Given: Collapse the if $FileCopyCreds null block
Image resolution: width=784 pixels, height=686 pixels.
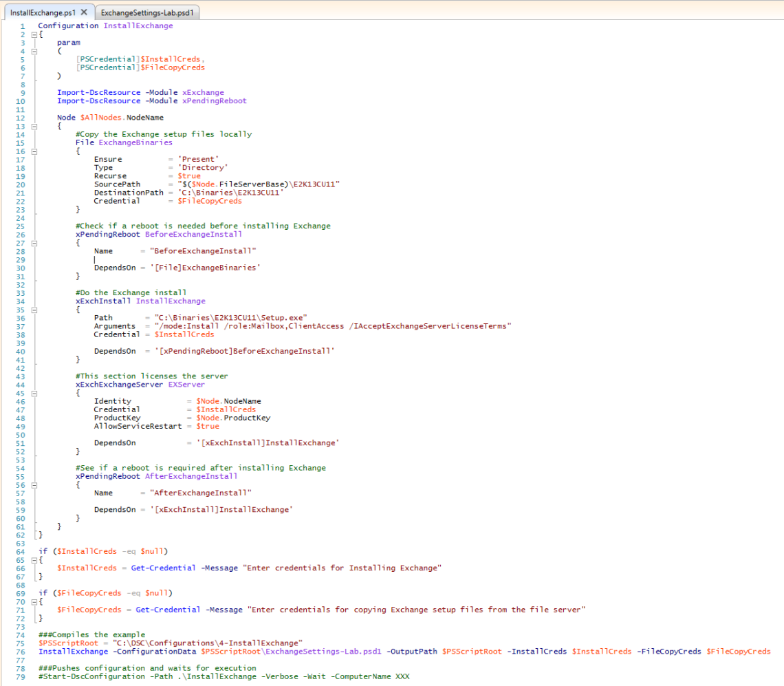Looking at the screenshot, I should coord(34,601).
